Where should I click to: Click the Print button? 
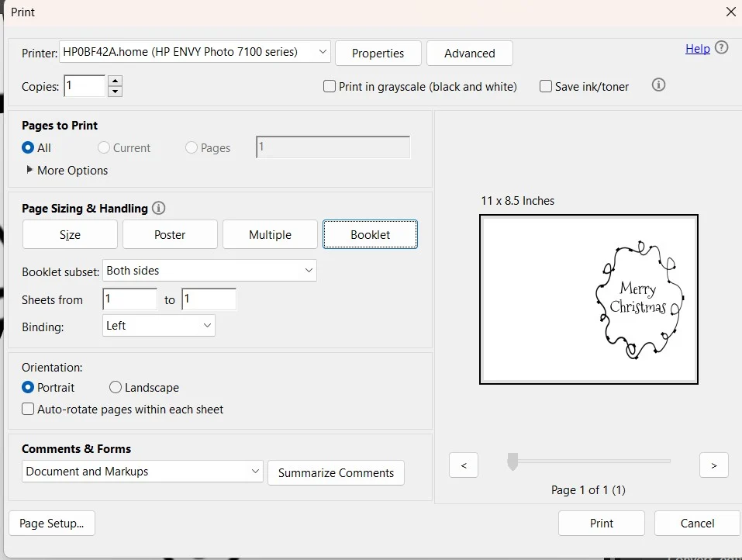click(x=602, y=523)
